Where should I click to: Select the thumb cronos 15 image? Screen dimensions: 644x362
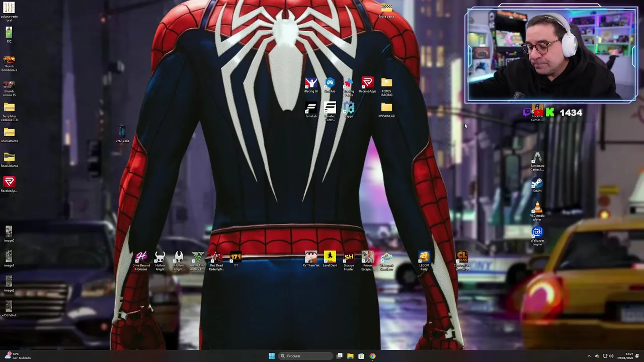click(x=9, y=89)
